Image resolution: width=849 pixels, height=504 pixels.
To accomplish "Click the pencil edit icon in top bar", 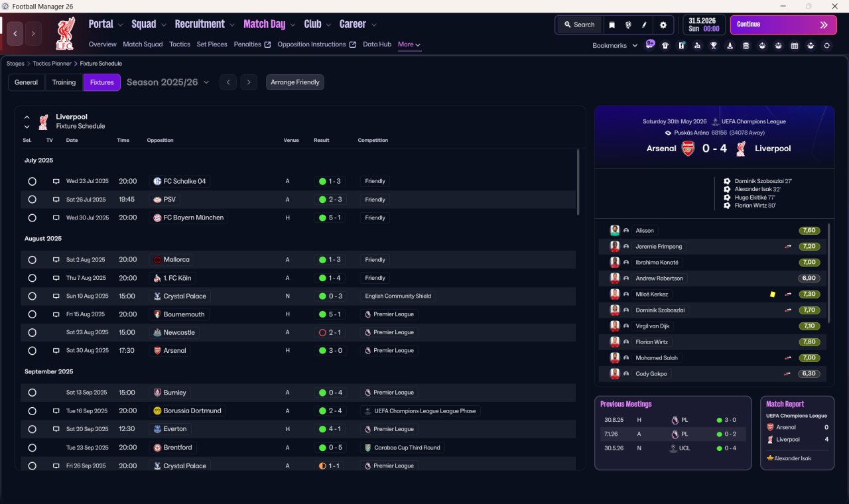I will (x=644, y=25).
